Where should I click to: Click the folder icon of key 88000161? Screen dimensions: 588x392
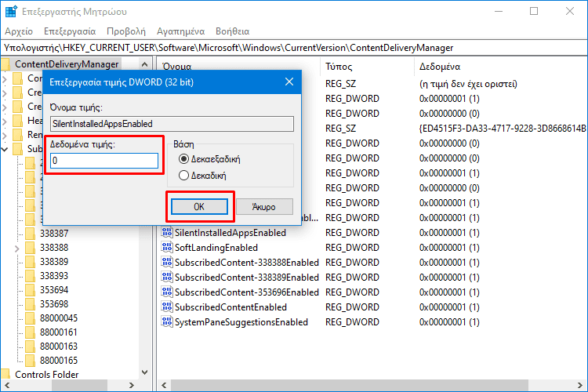(30, 332)
